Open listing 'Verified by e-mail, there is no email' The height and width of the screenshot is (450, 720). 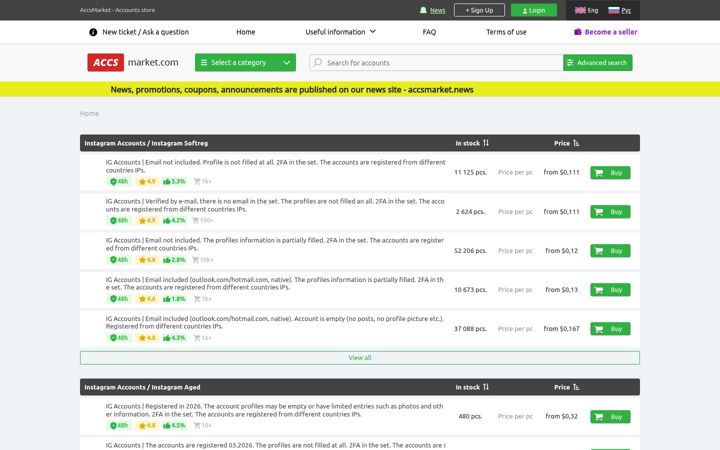pos(275,205)
